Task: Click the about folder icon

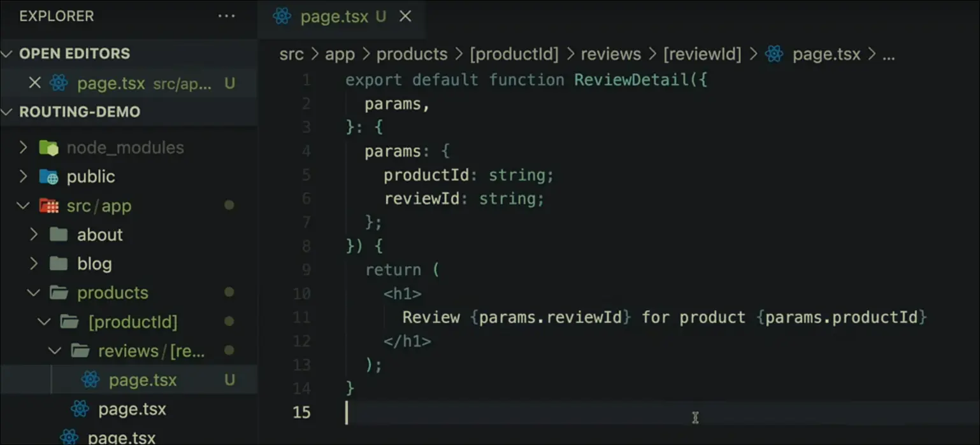Action: point(59,235)
